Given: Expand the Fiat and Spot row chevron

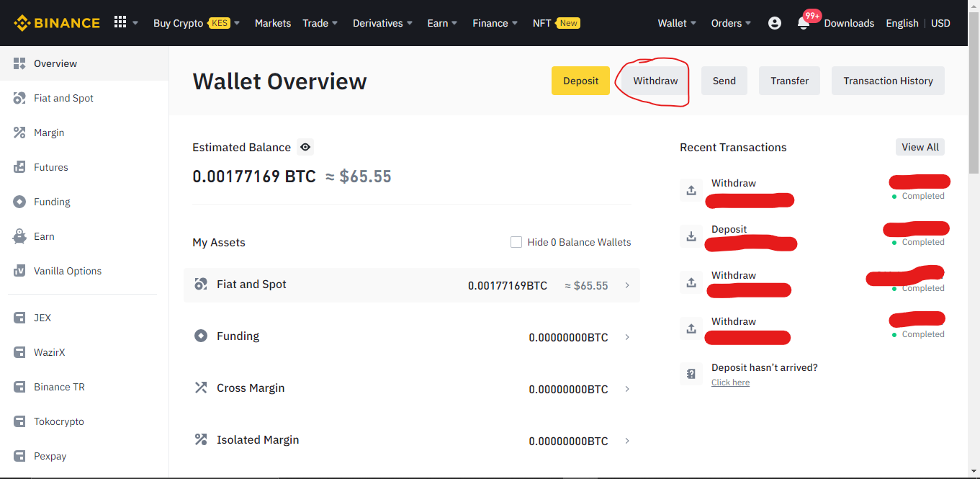Looking at the screenshot, I should click(x=627, y=285).
